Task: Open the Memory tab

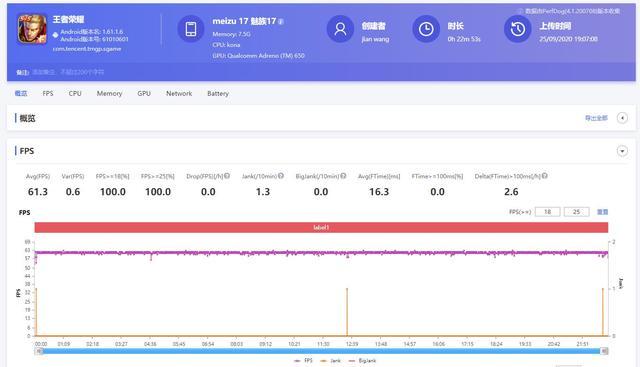Action: [109, 93]
